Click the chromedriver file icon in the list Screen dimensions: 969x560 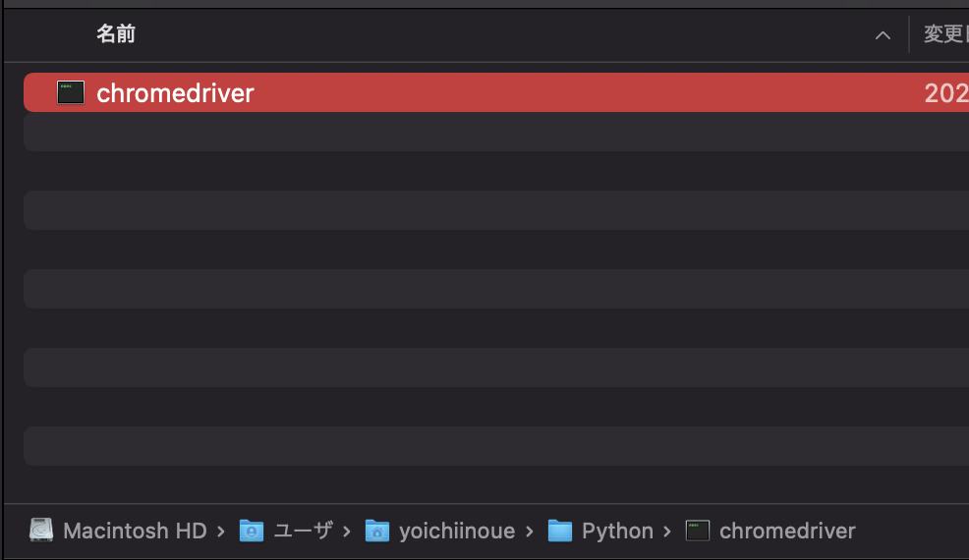[71, 92]
